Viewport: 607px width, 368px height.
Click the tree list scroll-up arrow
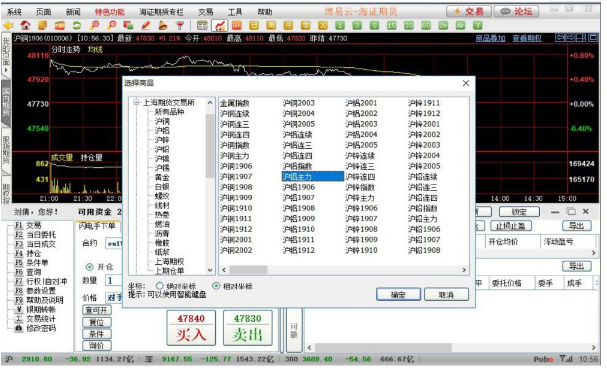210,103
